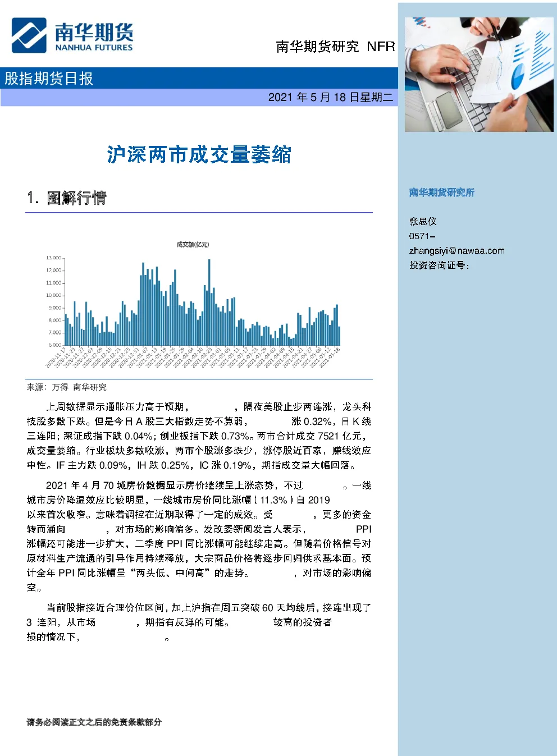Click the office laptop photo thumbnail
557x756 pixels.
point(479,75)
